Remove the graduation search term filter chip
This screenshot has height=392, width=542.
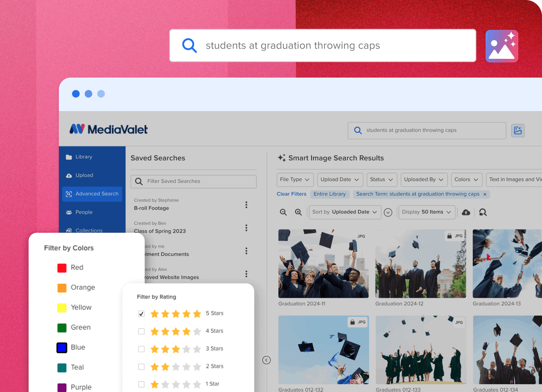pos(485,194)
